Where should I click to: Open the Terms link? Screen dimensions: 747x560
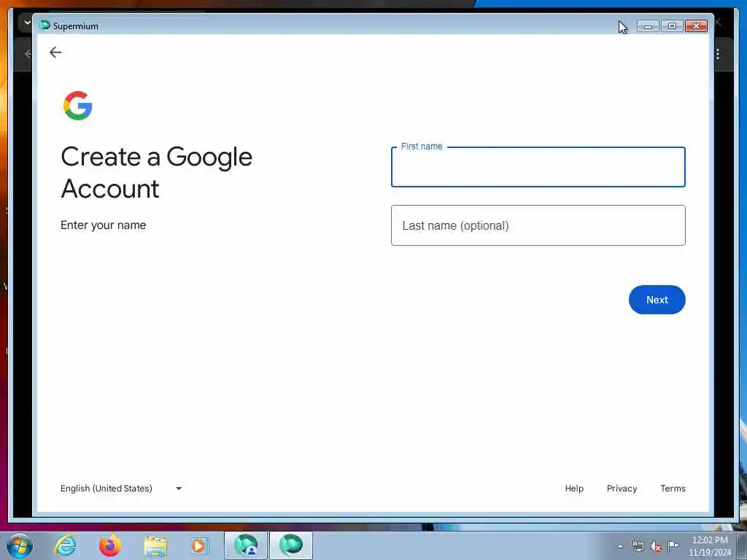673,488
